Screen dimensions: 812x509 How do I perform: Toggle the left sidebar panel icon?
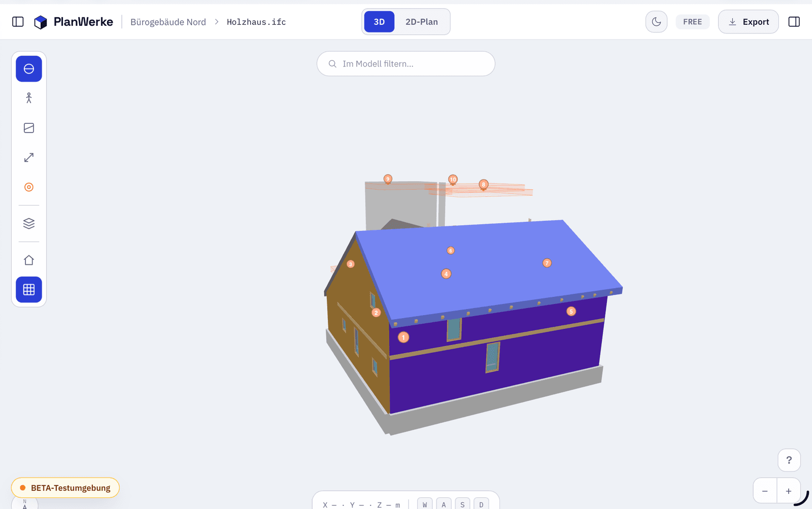pyautogui.click(x=18, y=22)
